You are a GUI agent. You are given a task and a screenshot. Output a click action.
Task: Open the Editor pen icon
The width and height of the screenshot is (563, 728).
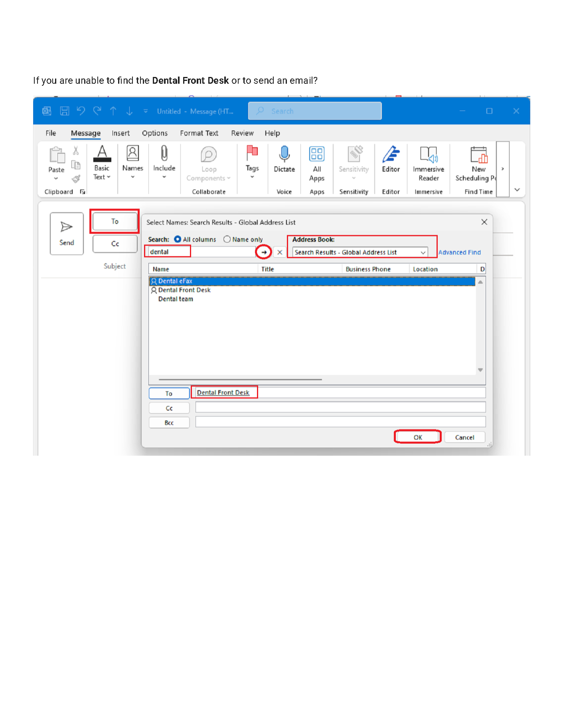391,154
